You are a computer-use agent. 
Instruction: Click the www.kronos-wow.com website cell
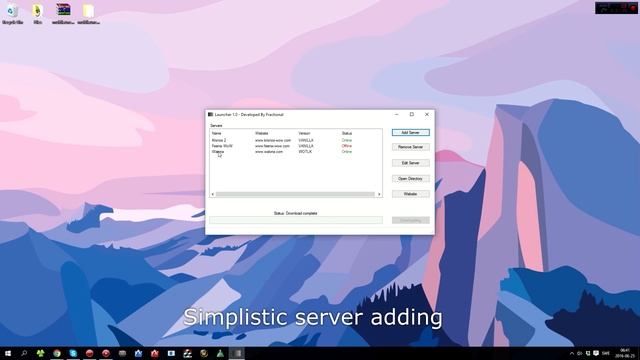tap(273, 140)
